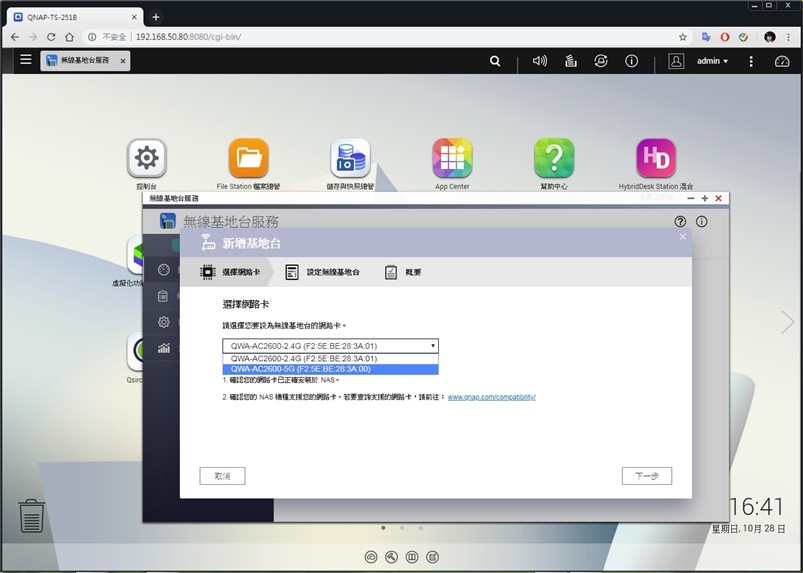
Task: Open App Center desktop icon
Action: 452,158
